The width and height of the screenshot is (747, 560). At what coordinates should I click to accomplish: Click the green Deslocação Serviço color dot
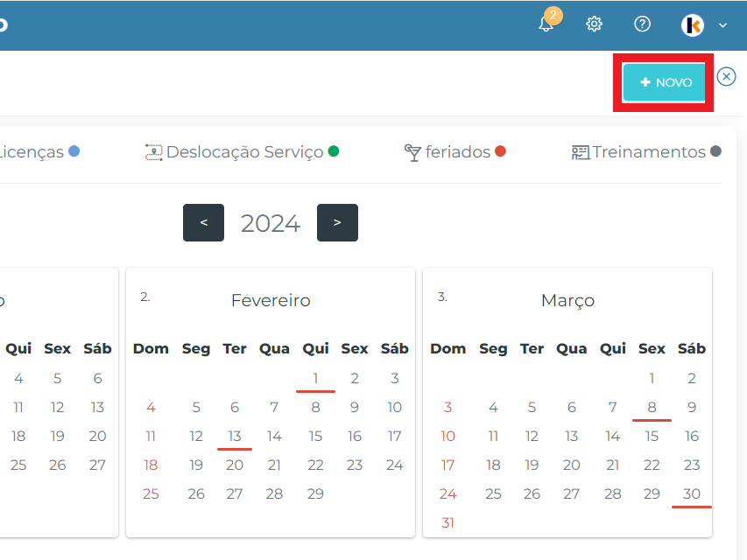[334, 151]
